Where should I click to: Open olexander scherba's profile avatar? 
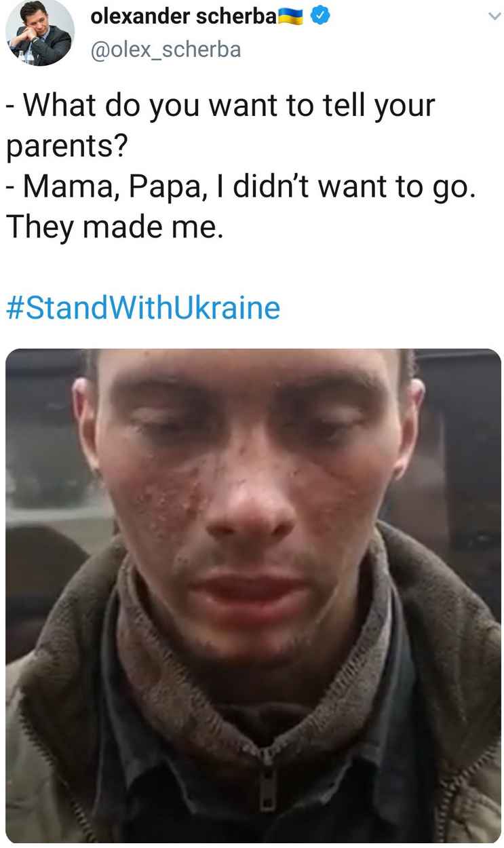40,31
